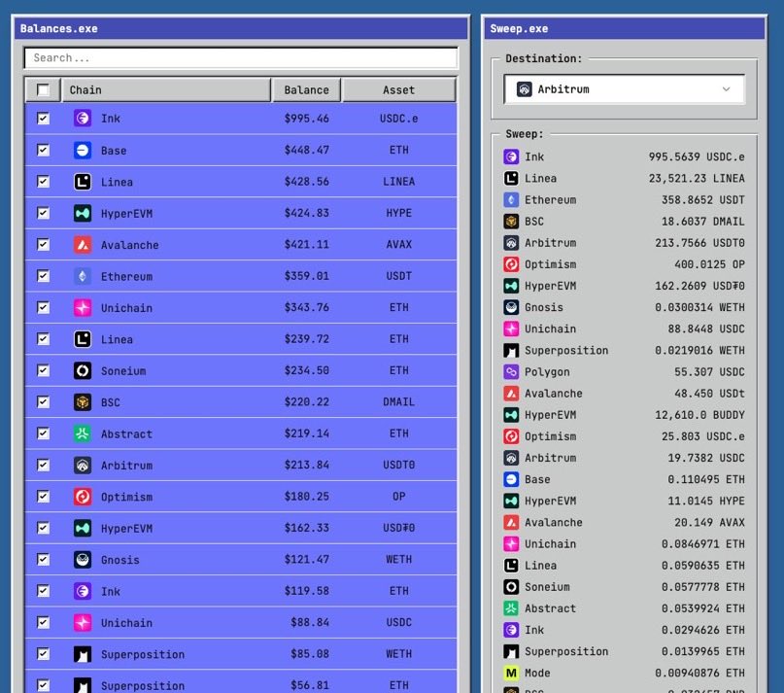The image size is (784, 693).
Task: Click the Arbitrum icon in Destination dropdown
Action: [x=524, y=89]
